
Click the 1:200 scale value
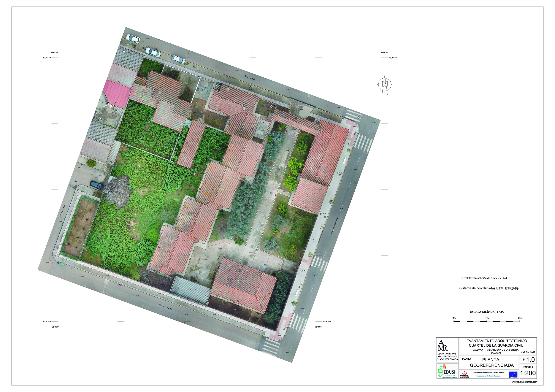click(528, 373)
